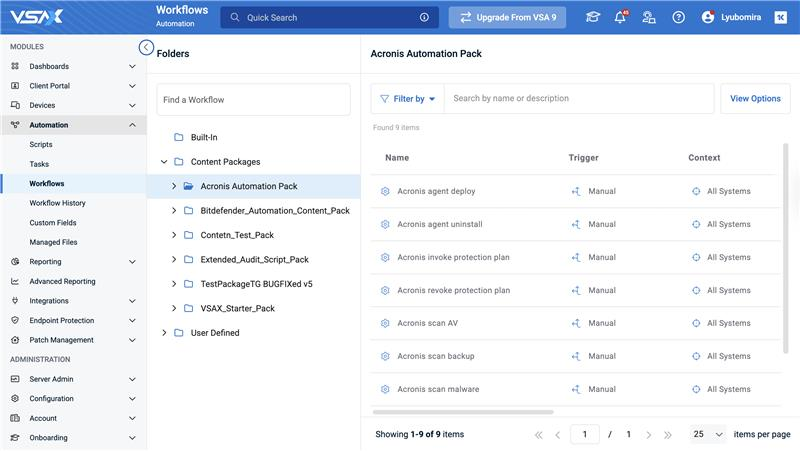Expand the User Defined folder arrow
800x451 pixels.
point(164,333)
